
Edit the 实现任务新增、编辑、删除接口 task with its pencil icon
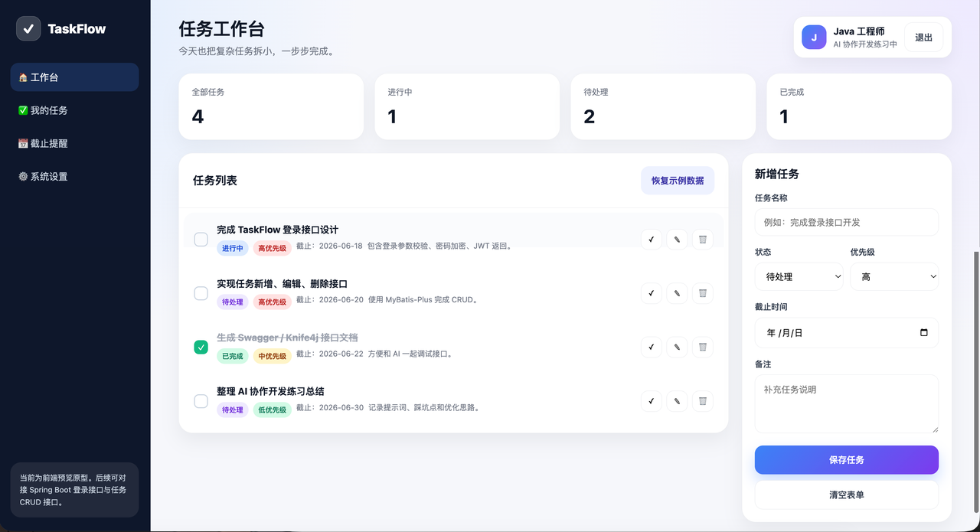pyautogui.click(x=677, y=293)
